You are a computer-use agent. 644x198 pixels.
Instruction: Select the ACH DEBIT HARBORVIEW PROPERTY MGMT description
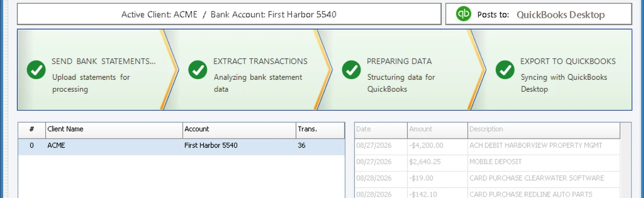536,145
